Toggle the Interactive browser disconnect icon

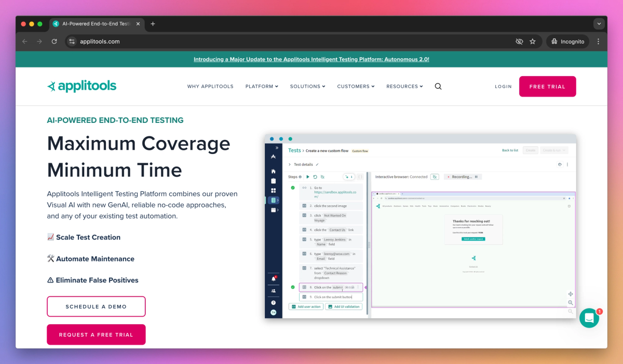pos(435,177)
